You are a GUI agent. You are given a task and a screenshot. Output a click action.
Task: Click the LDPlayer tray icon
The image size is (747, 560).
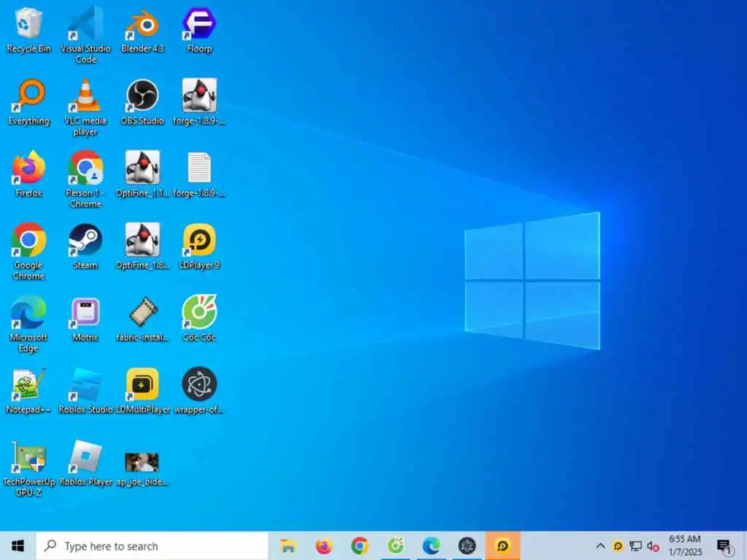click(x=618, y=546)
